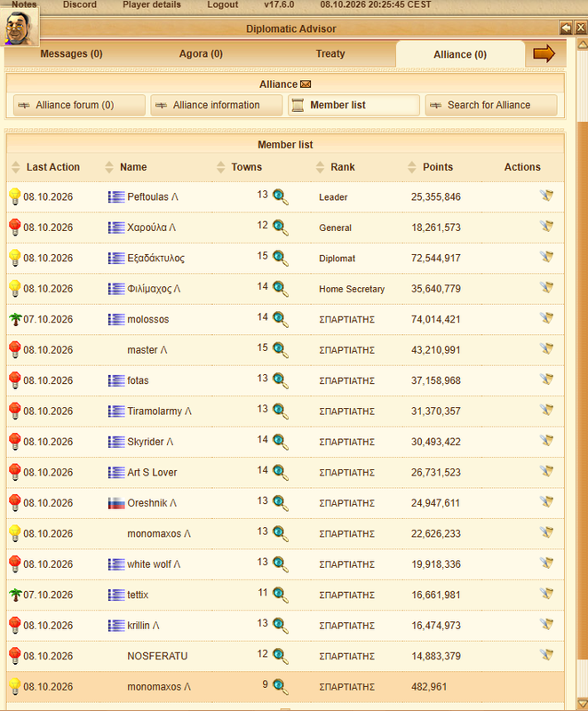Open player molossos name link
Image resolution: width=588 pixels, height=711 pixels.
point(148,319)
